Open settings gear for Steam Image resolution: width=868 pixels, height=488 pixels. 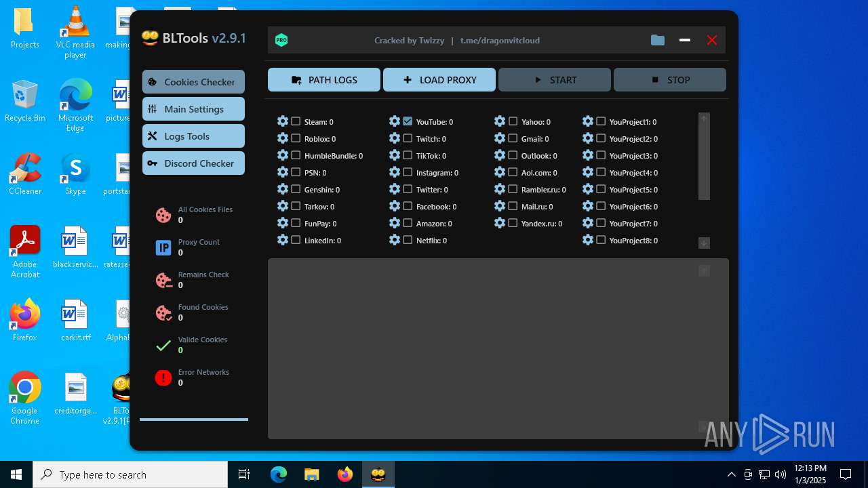(283, 121)
